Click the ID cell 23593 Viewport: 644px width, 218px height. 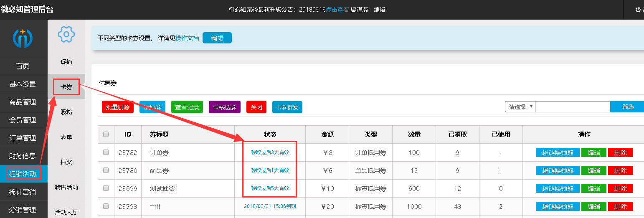click(128, 206)
